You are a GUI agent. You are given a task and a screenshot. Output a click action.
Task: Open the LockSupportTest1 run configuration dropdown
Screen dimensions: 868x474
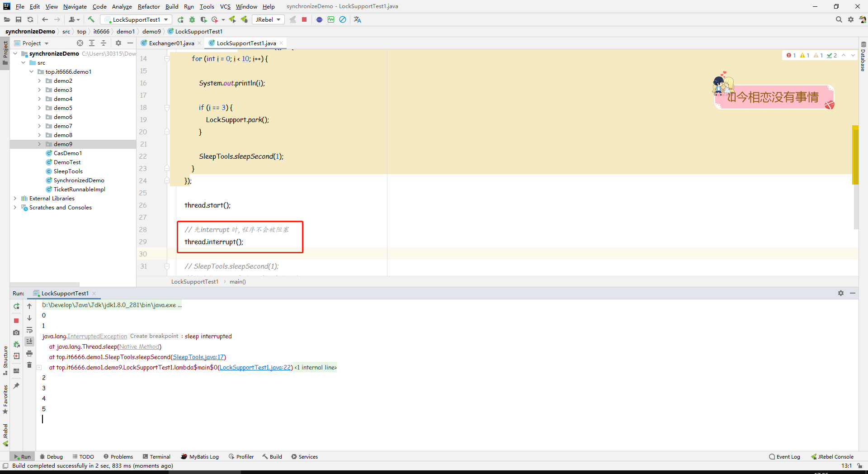click(x=136, y=19)
